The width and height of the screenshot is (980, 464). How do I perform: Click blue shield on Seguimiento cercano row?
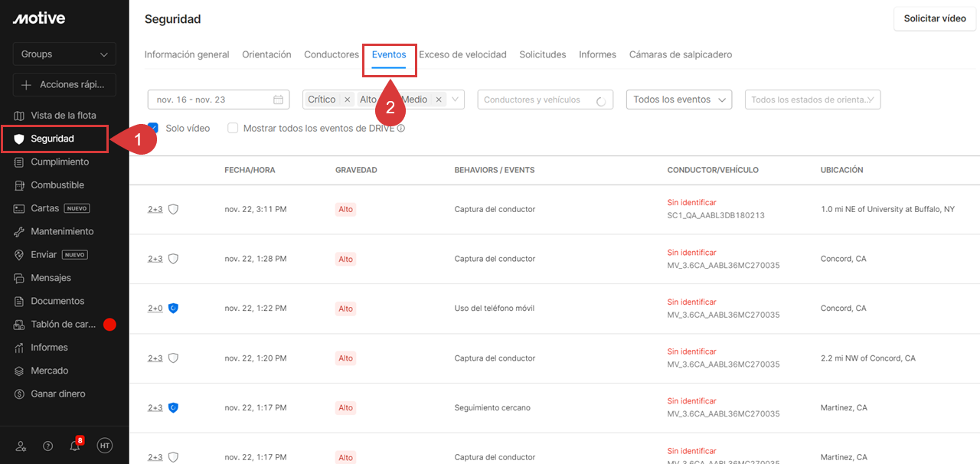coord(173,407)
